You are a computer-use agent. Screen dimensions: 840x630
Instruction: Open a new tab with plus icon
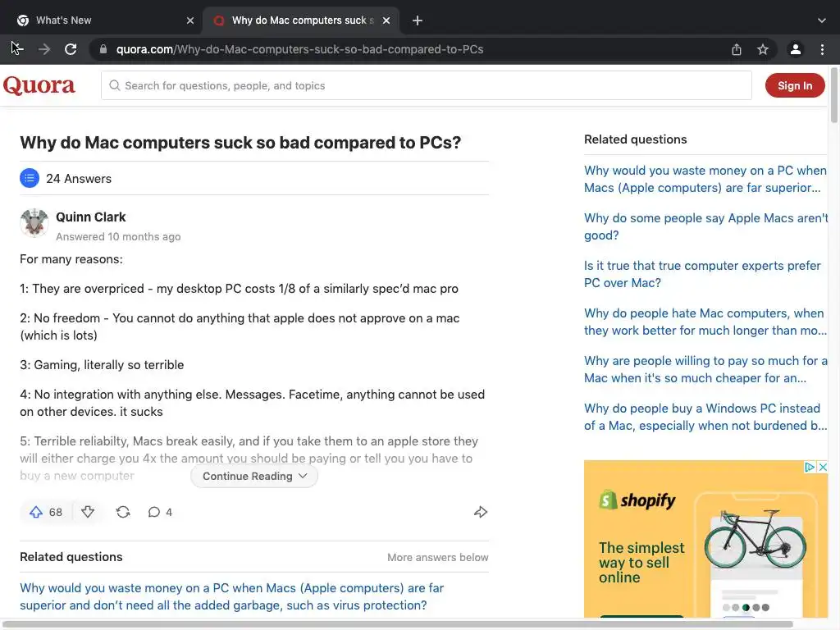pyautogui.click(x=418, y=21)
